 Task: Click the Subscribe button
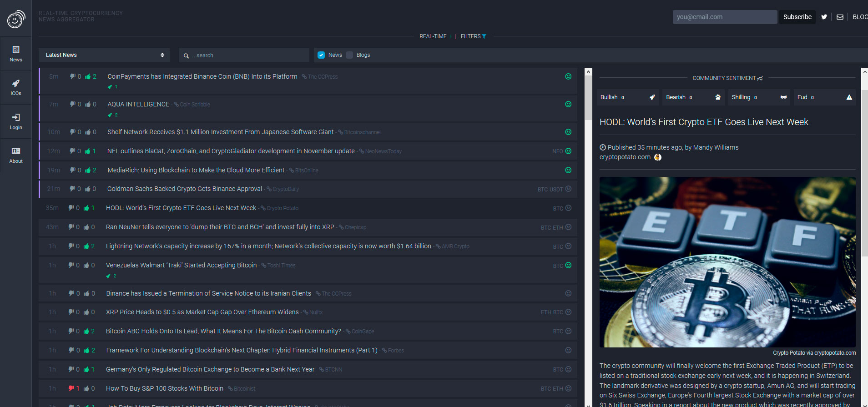pos(797,17)
